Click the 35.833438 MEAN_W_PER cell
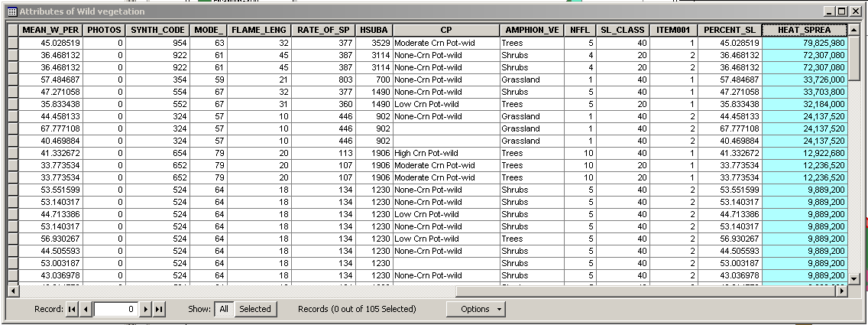The image size is (868, 325). click(50, 104)
